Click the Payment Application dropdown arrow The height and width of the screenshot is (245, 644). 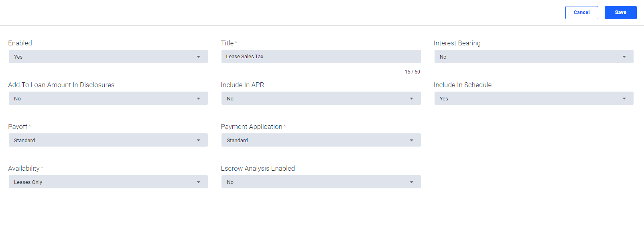(x=412, y=141)
